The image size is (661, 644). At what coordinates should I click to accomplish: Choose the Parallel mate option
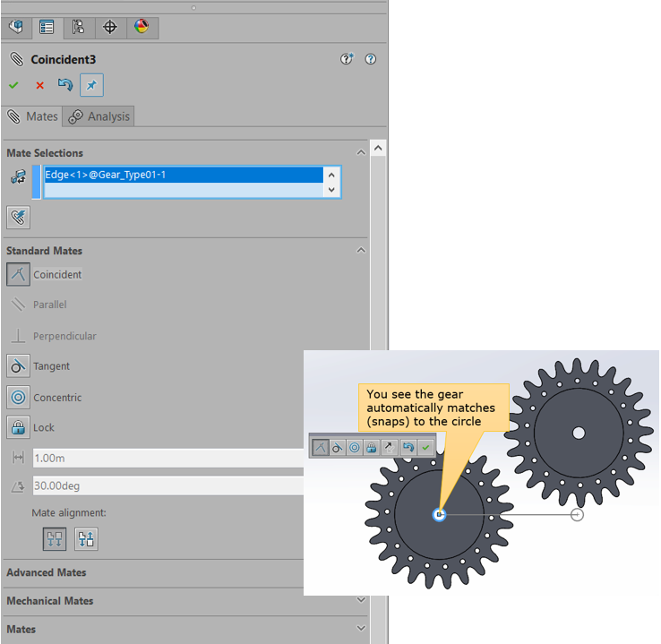pyautogui.click(x=18, y=305)
